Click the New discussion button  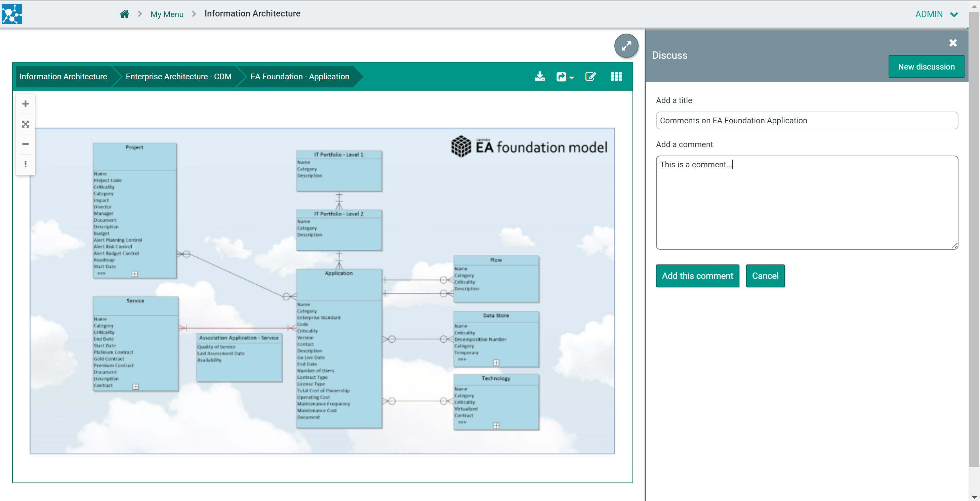click(x=926, y=67)
